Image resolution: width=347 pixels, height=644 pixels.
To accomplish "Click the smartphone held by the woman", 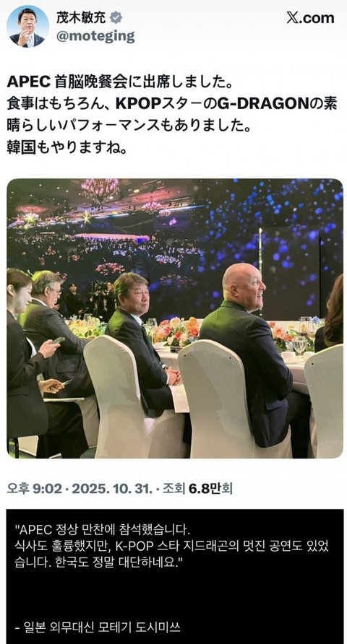I will click(x=59, y=340).
